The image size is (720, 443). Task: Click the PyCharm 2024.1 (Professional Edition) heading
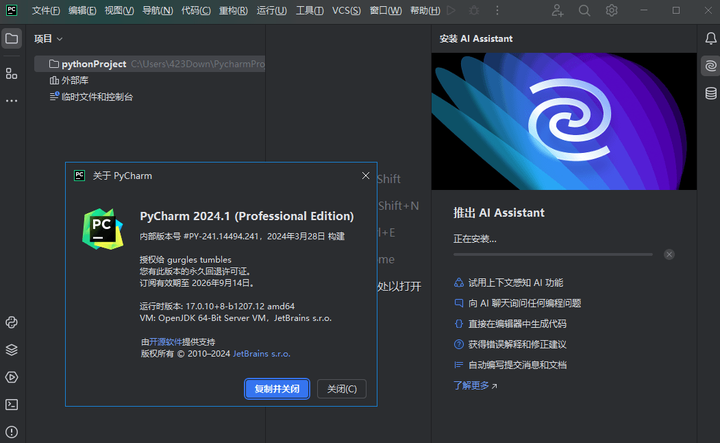tap(247, 216)
